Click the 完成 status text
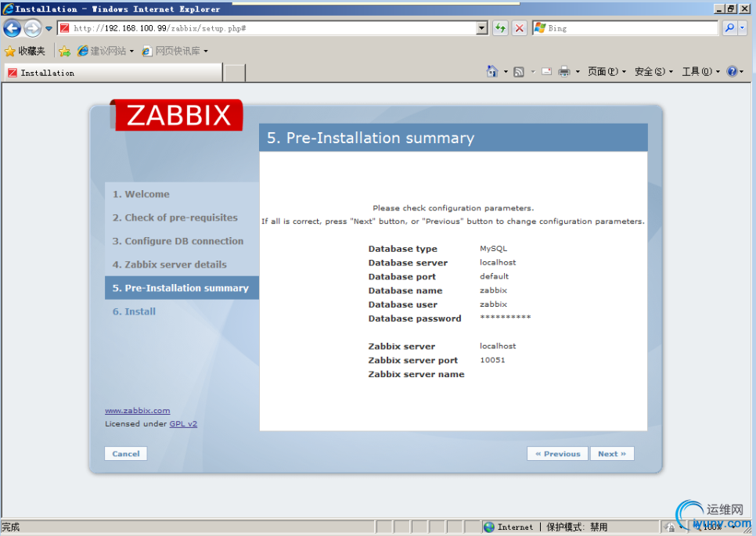 point(11,527)
